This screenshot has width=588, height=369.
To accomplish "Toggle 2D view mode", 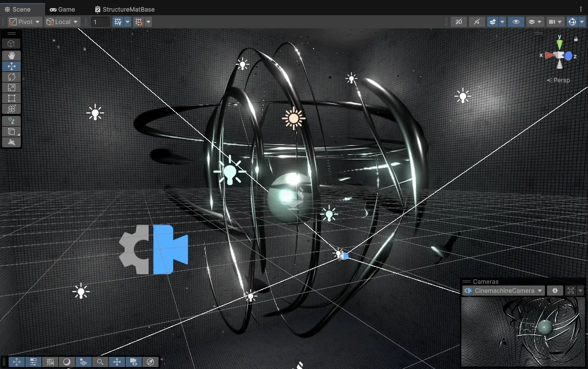I will coord(458,22).
